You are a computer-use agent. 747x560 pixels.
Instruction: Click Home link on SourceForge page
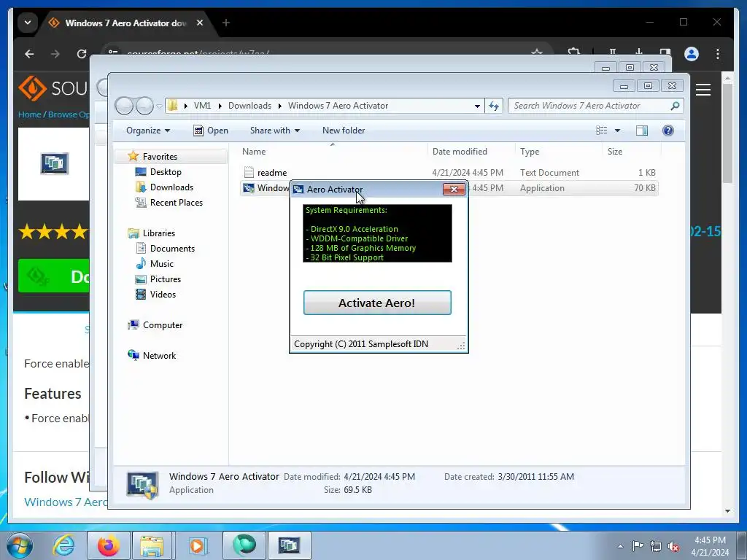pyautogui.click(x=29, y=114)
